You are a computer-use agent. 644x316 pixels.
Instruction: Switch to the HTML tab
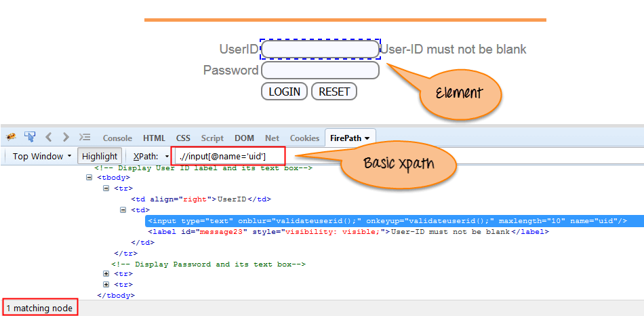154,138
